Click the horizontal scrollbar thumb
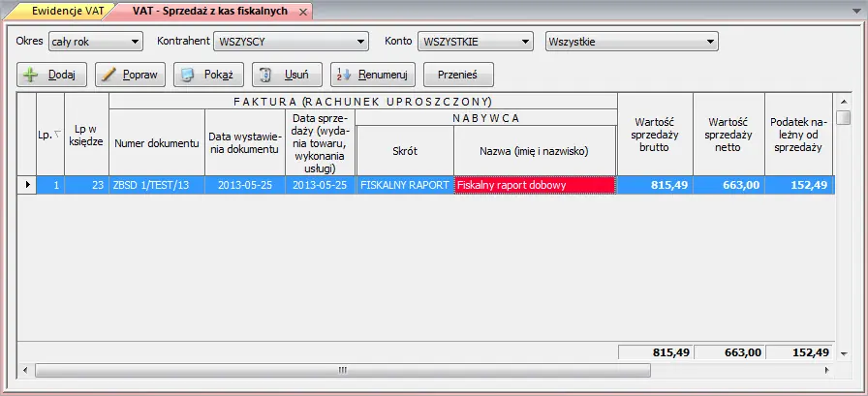This screenshot has width=868, height=396. 343,370
